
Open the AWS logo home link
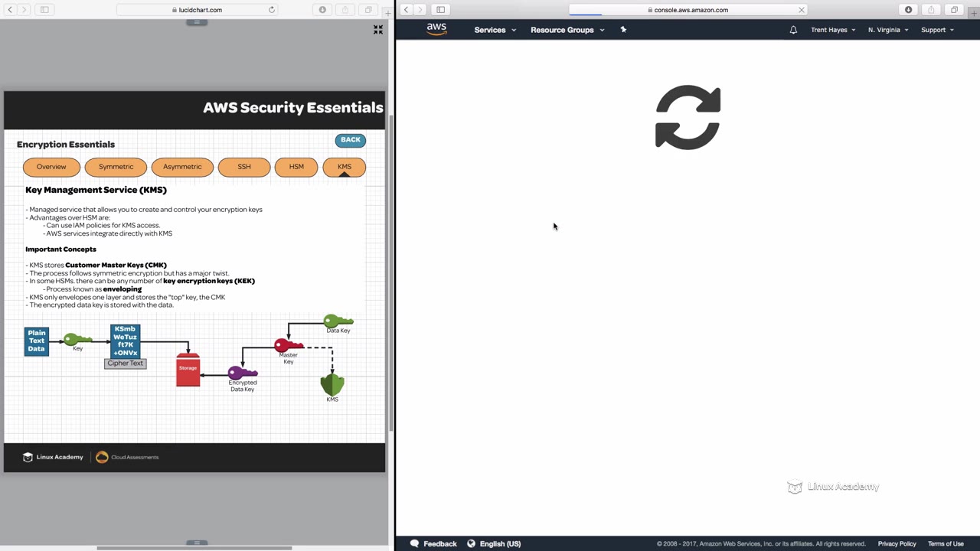point(436,29)
